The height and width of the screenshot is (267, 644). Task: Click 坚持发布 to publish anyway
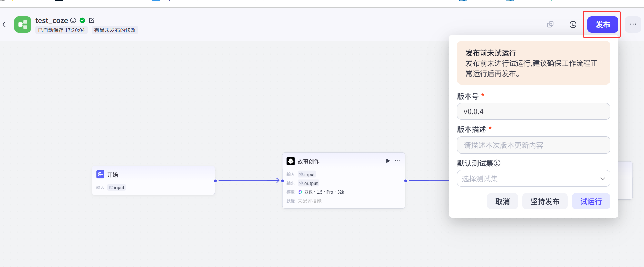pos(545,201)
